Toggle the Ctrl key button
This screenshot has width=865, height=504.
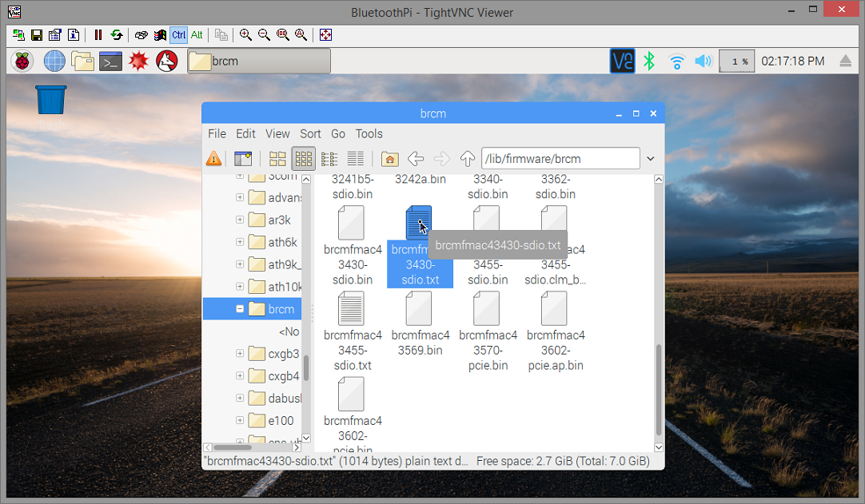179,34
